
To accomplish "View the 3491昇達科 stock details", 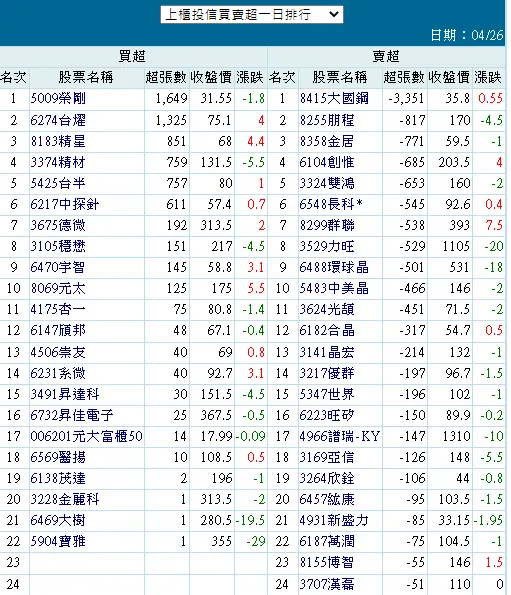I will [65, 394].
